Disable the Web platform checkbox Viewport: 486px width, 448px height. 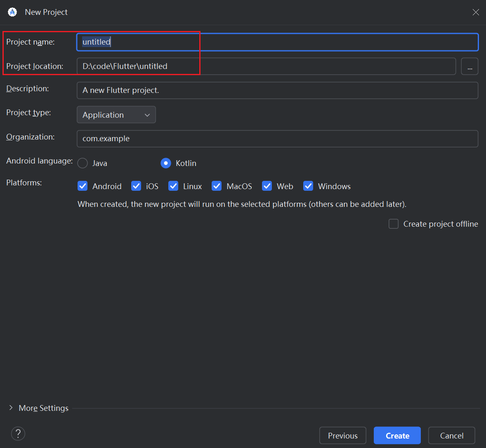pos(267,186)
